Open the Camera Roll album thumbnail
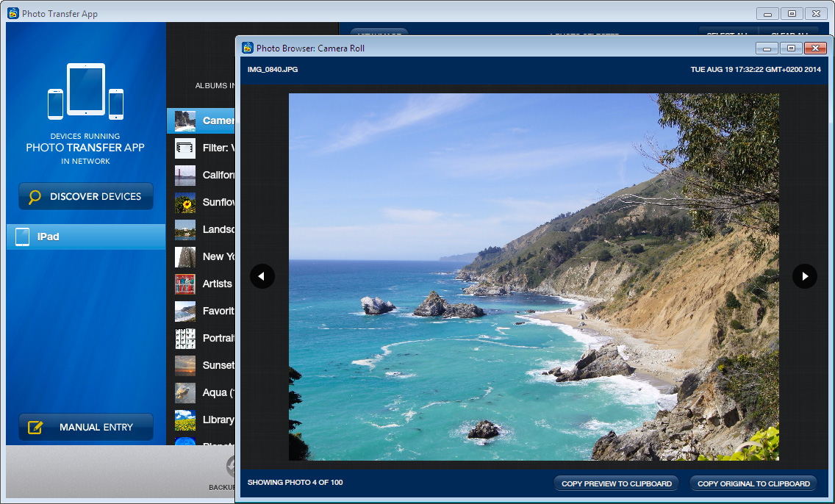 [x=184, y=120]
